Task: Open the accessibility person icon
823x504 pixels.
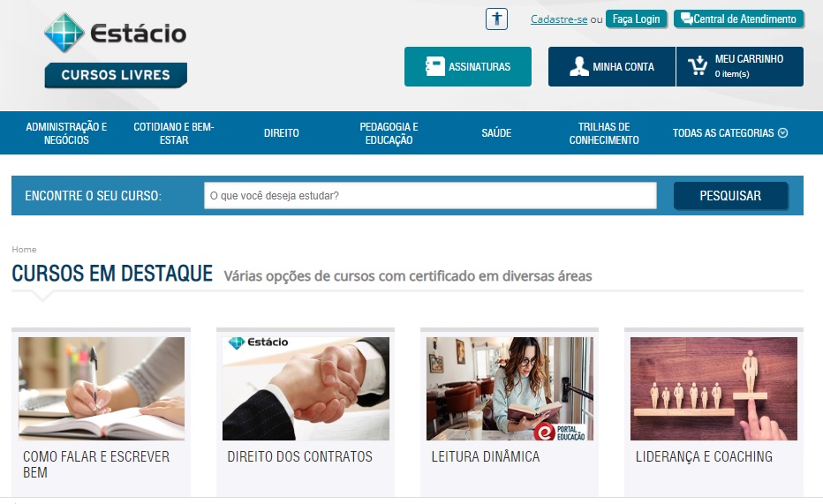Action: pos(496,19)
